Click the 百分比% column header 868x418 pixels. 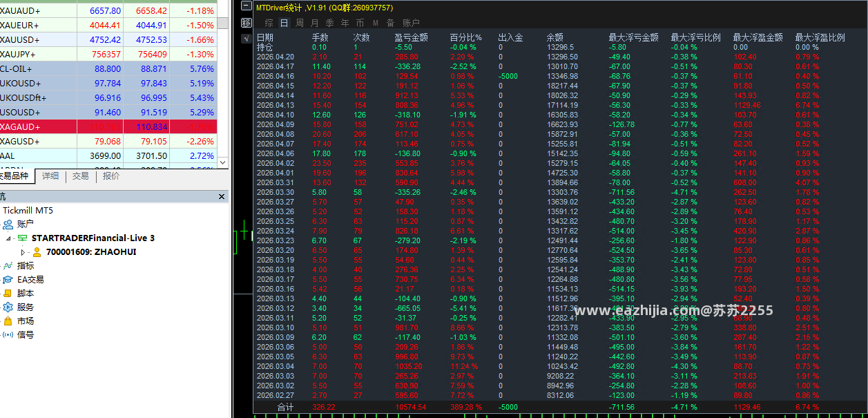point(465,37)
